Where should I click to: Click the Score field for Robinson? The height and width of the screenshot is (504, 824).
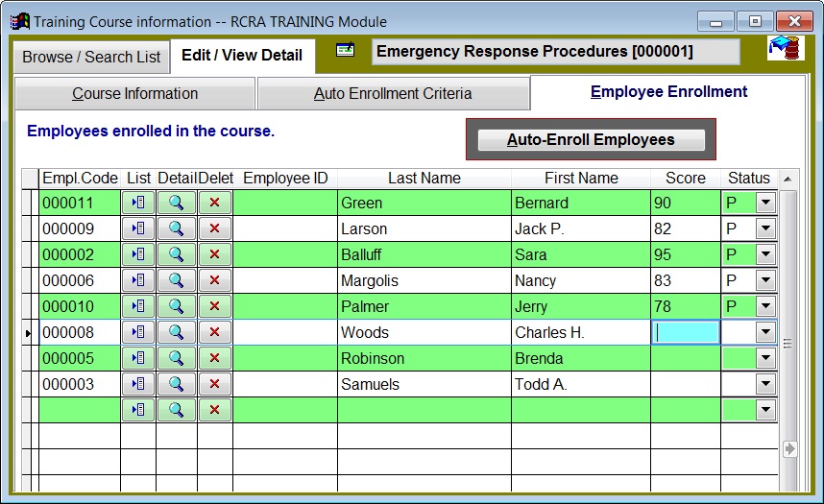[x=686, y=358]
